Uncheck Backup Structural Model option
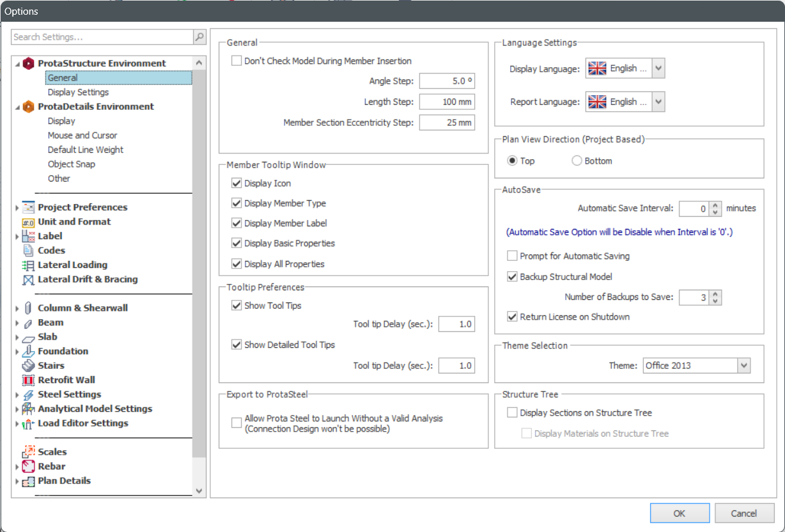 coord(512,277)
